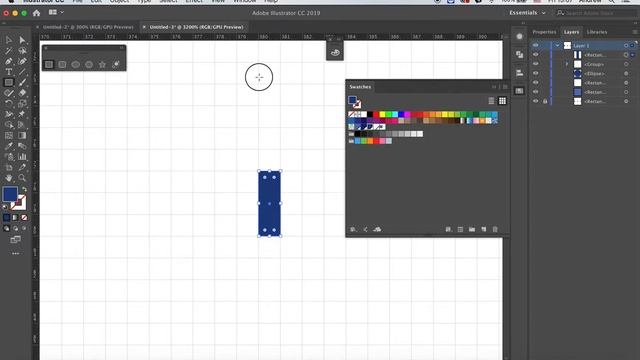Select the Eraser tool
The width and height of the screenshot is (640, 360).
pyautogui.click(x=22, y=93)
